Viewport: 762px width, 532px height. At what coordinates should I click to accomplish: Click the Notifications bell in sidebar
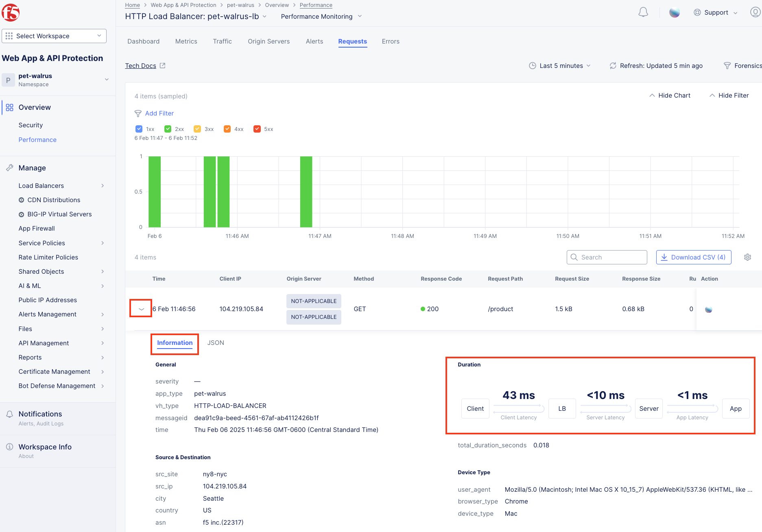point(10,414)
